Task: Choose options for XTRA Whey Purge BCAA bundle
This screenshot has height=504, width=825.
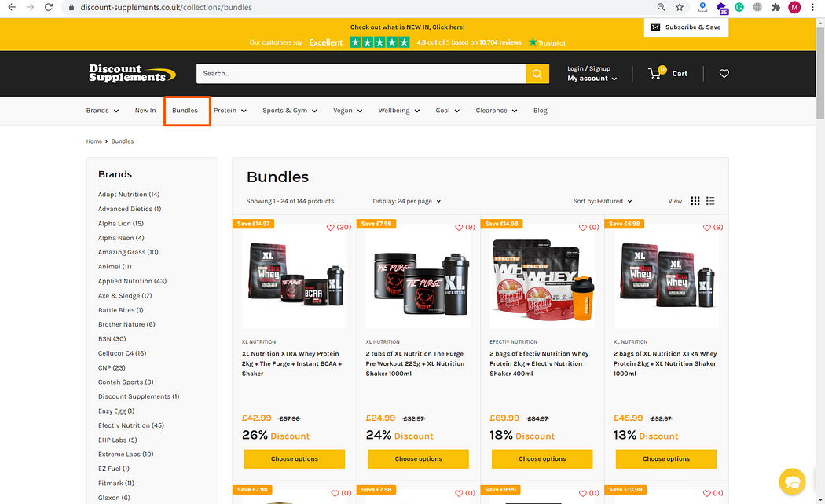Action: (294, 458)
